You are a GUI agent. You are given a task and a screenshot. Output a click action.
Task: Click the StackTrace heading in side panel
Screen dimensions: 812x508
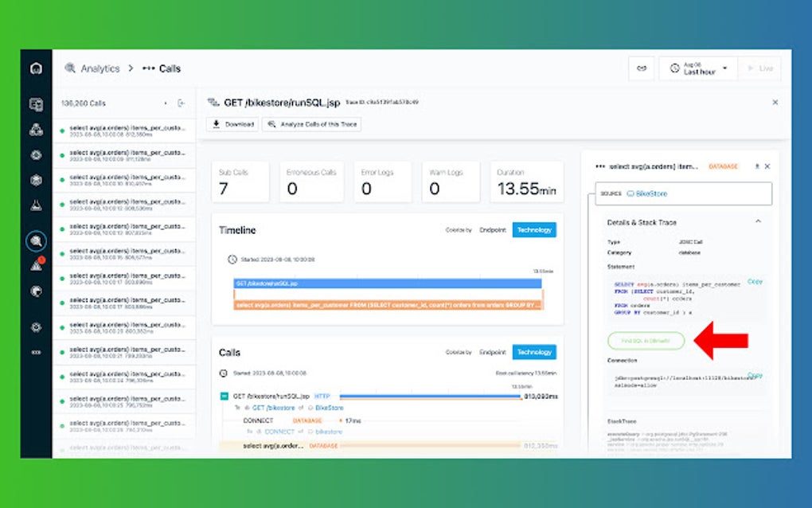pos(622,421)
